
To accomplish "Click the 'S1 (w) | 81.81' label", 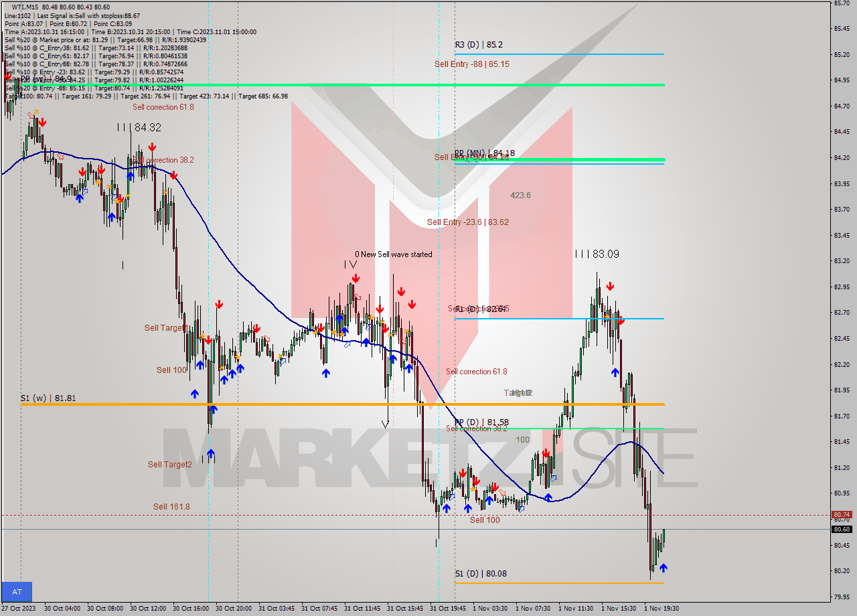I will tap(48, 398).
